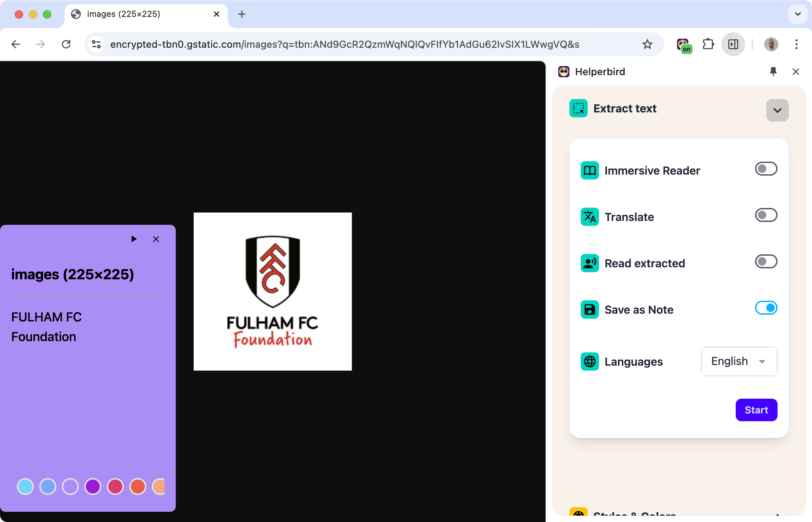This screenshot has height=522, width=812.
Task: Enable the Immersive Reader toggle
Action: (766, 169)
